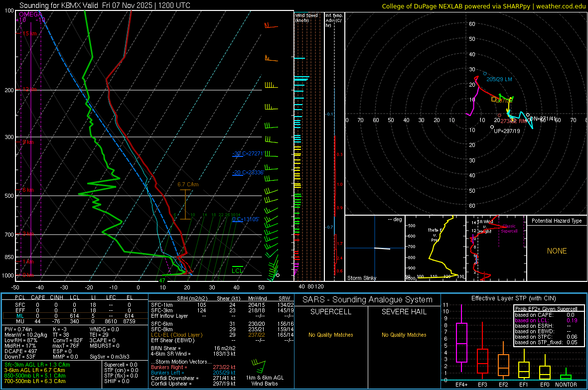Click the based on LCL: 0.19 line
588x390 pixels.
546,320
